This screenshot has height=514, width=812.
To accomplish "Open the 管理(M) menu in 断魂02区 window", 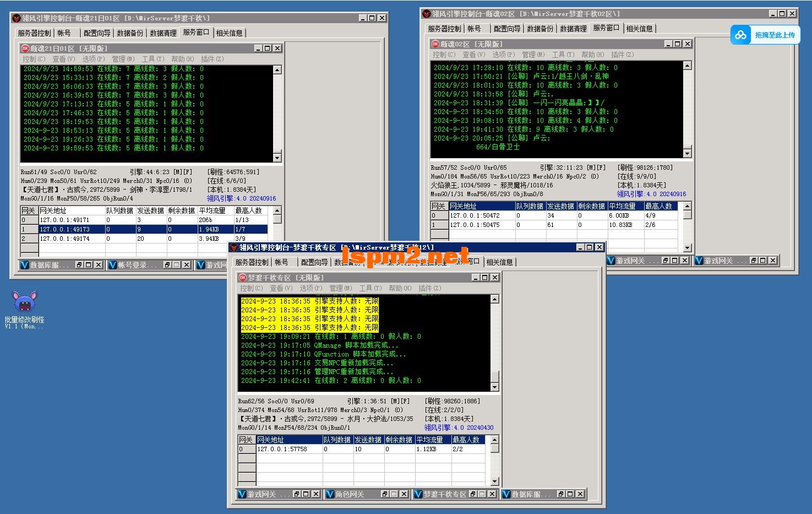I will [533, 55].
